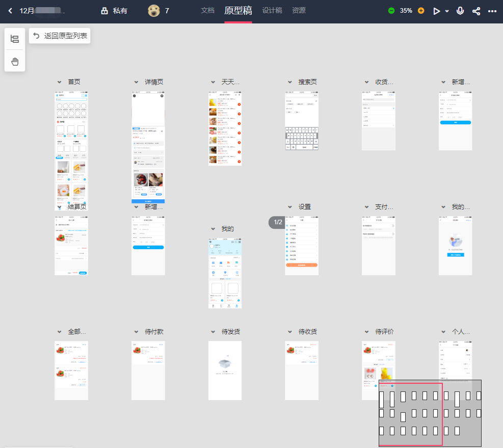Collapse the 我的... artboard chevron

click(443, 207)
